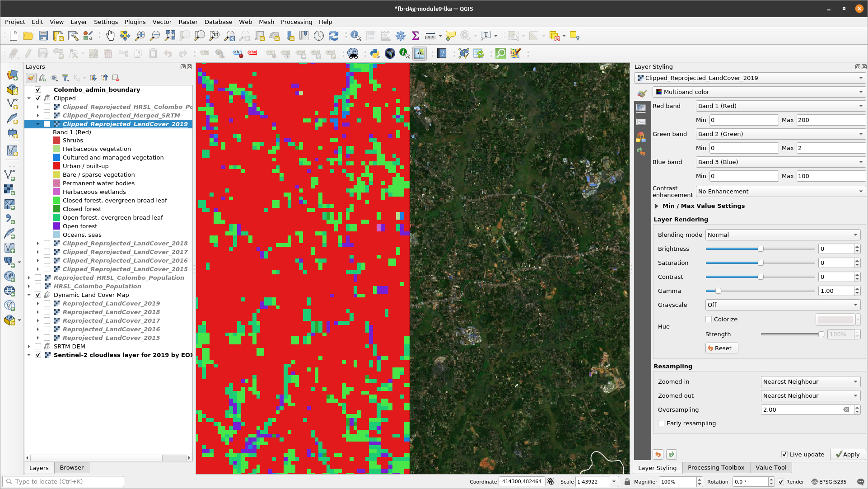This screenshot has height=489, width=868.
Task: Toggle the Dynamic Land Cover Map group visibility
Action: [38, 295]
